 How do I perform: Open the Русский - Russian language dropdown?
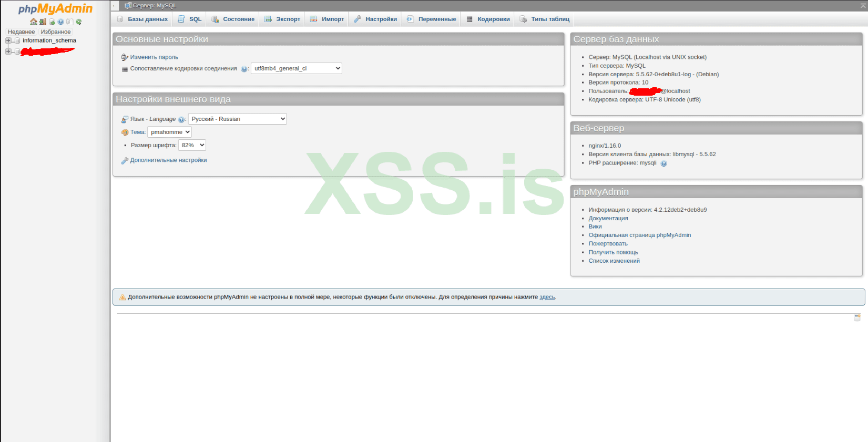click(238, 119)
